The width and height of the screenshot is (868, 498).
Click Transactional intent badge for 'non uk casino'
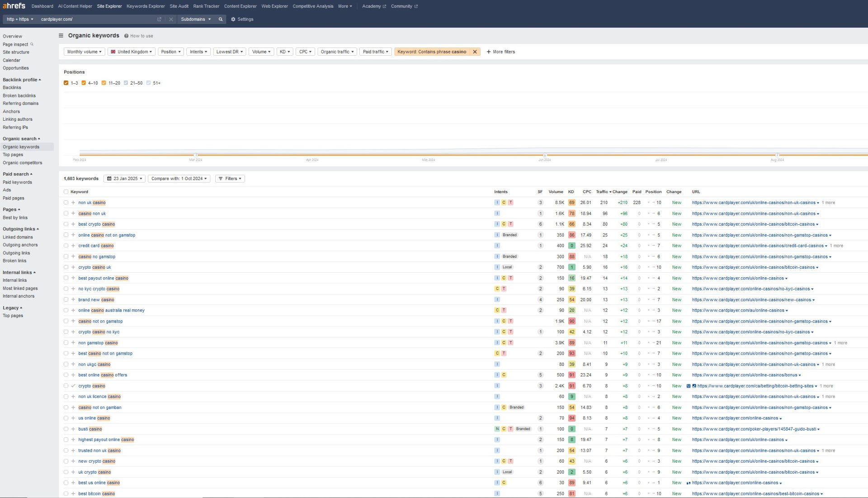pyautogui.click(x=510, y=203)
